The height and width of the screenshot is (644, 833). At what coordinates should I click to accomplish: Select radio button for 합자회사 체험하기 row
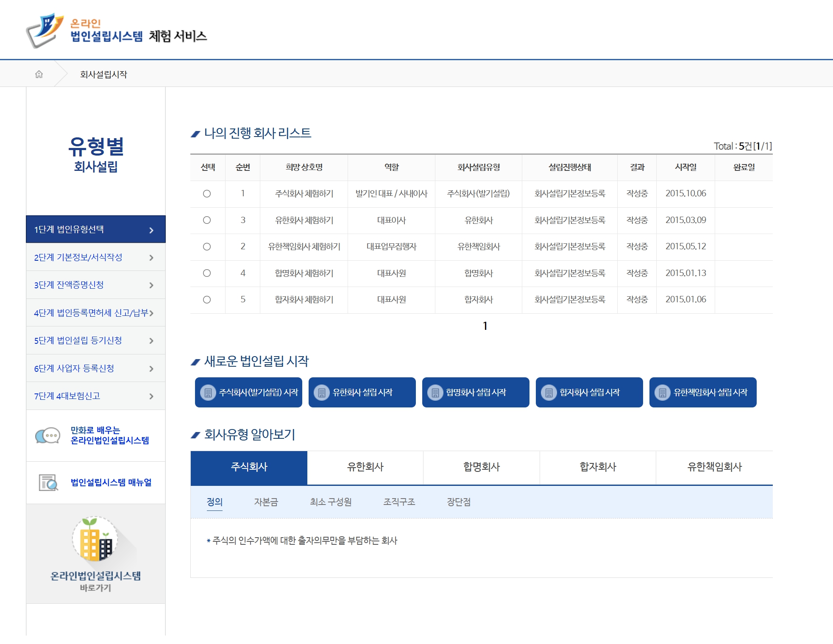click(207, 300)
